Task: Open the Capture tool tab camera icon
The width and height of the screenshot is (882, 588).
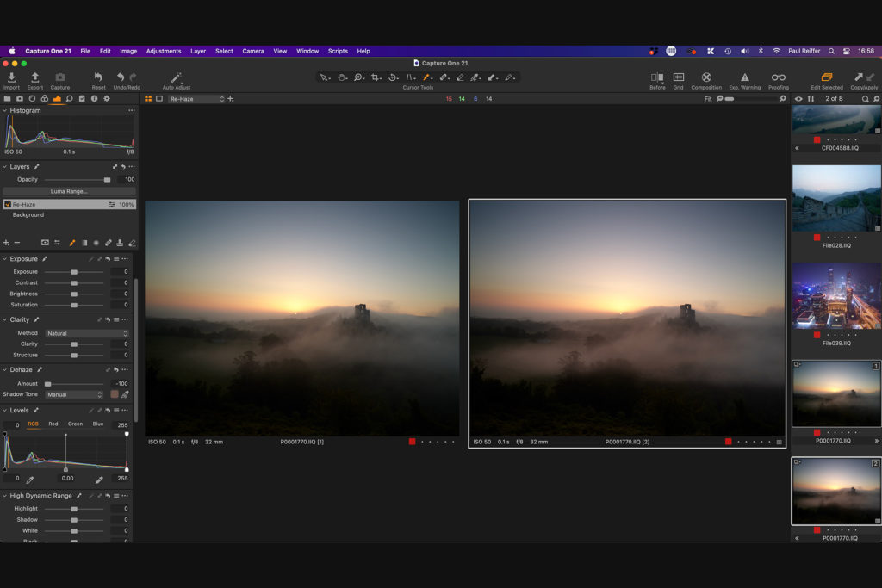Action: (x=20, y=98)
